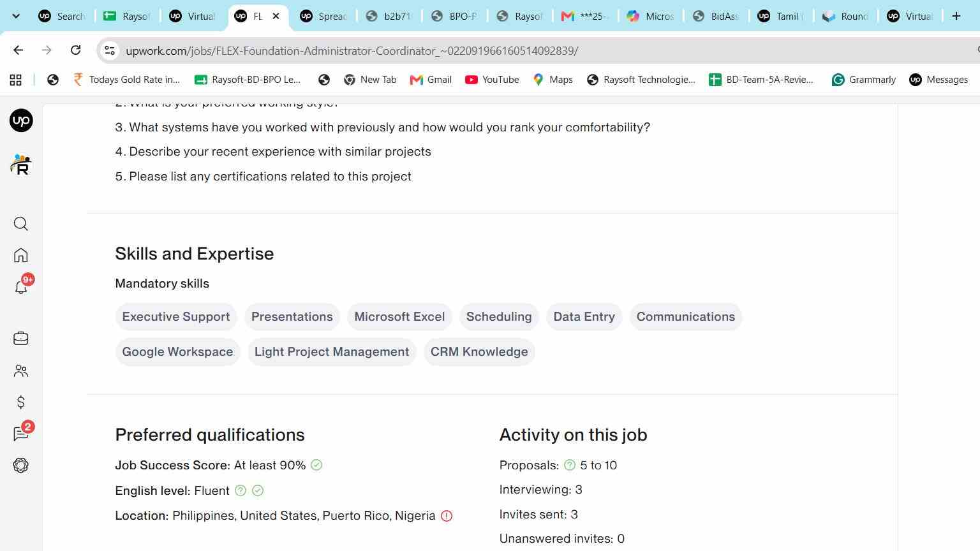980x551 pixels.
Task: Select the CRM Knowledge skill tag
Action: click(x=479, y=352)
